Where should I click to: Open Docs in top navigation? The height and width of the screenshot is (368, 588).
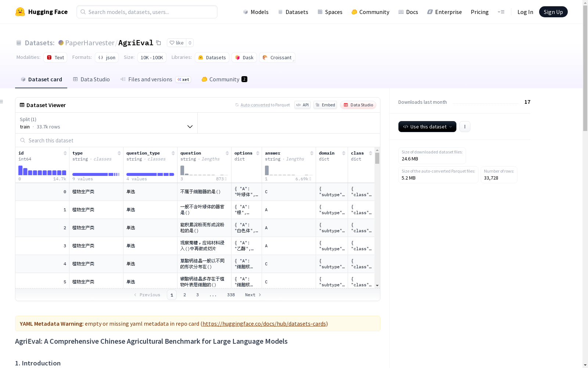point(408,12)
